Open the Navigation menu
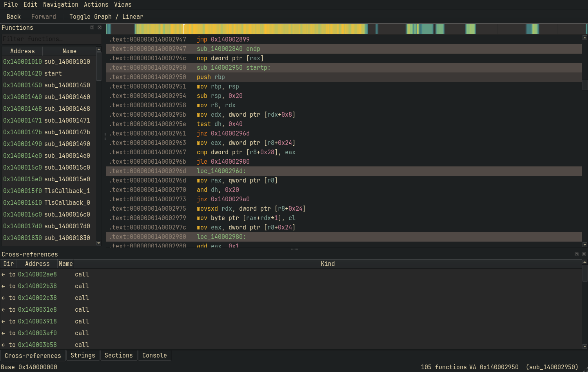Viewport: 588px width, 372px height. [x=61, y=5]
